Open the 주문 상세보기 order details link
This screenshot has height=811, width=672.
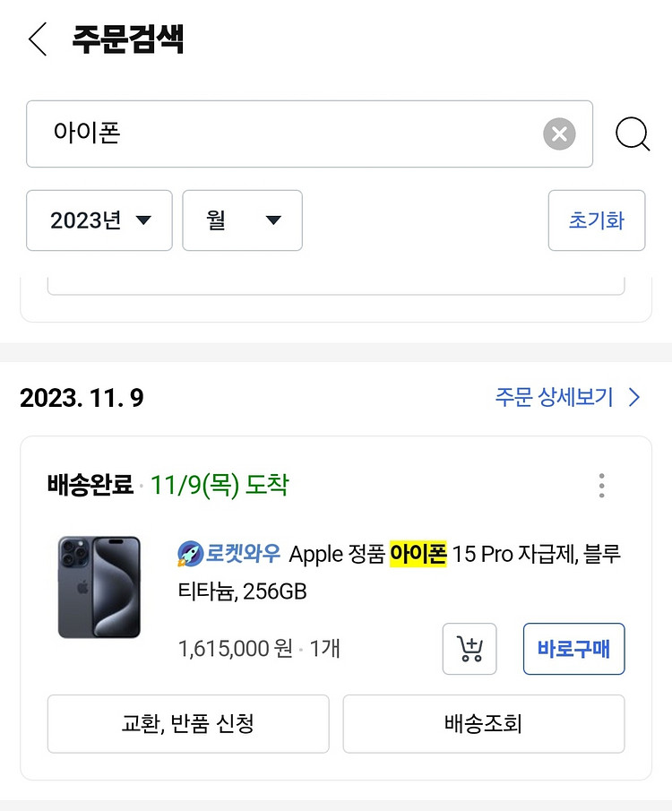point(554,397)
